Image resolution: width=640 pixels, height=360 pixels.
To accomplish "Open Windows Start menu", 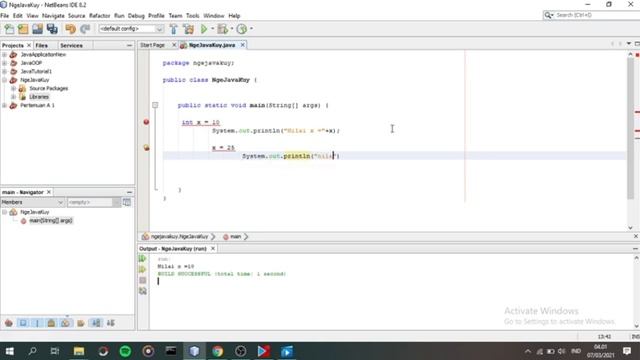I will coord(9,351).
